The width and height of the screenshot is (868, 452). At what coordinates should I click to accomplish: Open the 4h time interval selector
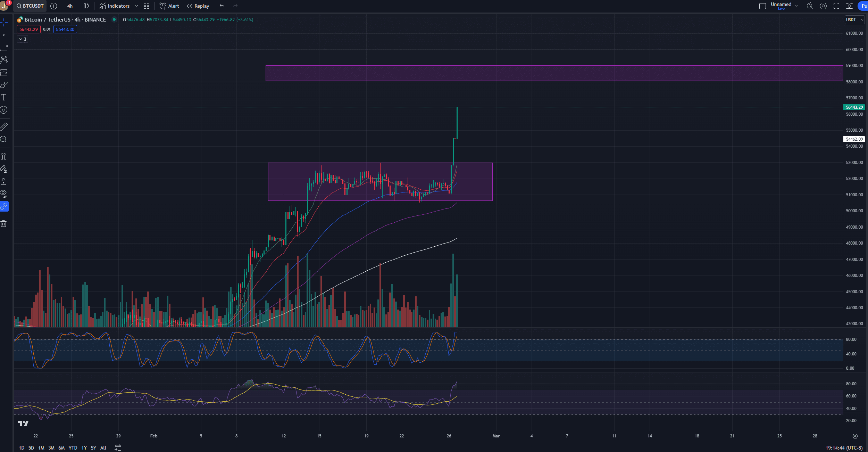(x=70, y=6)
